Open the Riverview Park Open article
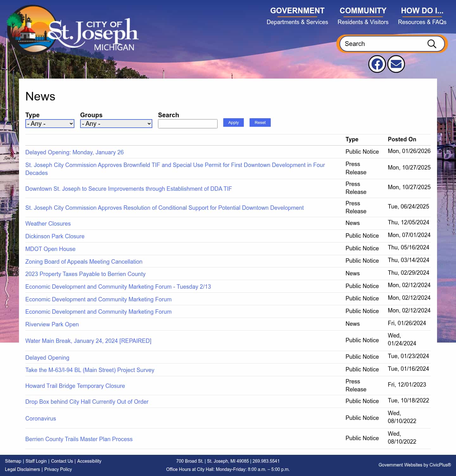The height and width of the screenshot is (476, 456). click(52, 324)
